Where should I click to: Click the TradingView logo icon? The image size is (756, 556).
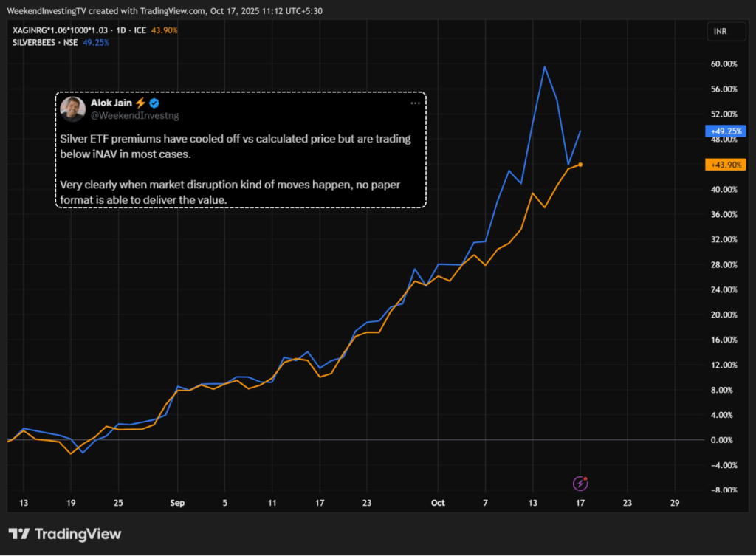tap(19, 534)
